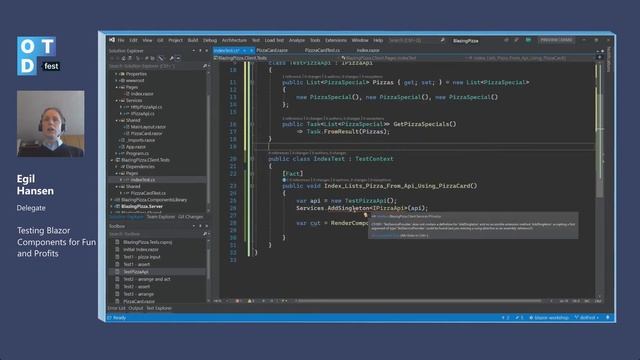Open the Debug menu
Image resolution: width=640 pixels, height=360 pixels.
[210, 40]
